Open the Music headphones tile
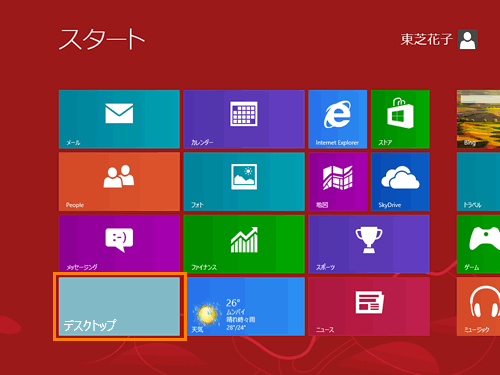 click(x=478, y=307)
